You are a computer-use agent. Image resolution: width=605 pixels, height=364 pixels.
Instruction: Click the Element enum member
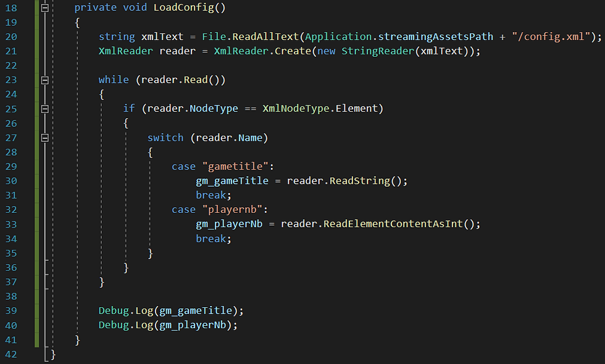tap(356, 109)
